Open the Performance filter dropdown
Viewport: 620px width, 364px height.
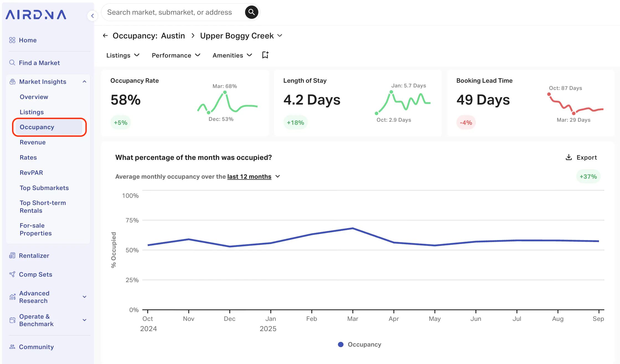click(176, 55)
